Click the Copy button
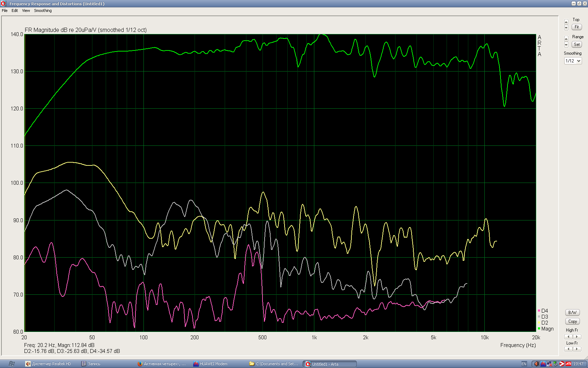 pyautogui.click(x=572, y=321)
